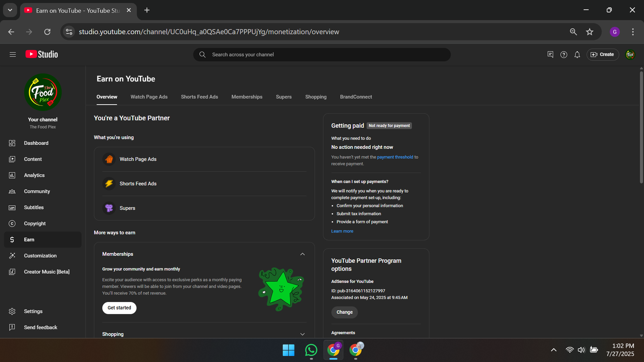Click the YouTube Studio logo
Screen dimensions: 644x362
pyautogui.click(x=42, y=54)
